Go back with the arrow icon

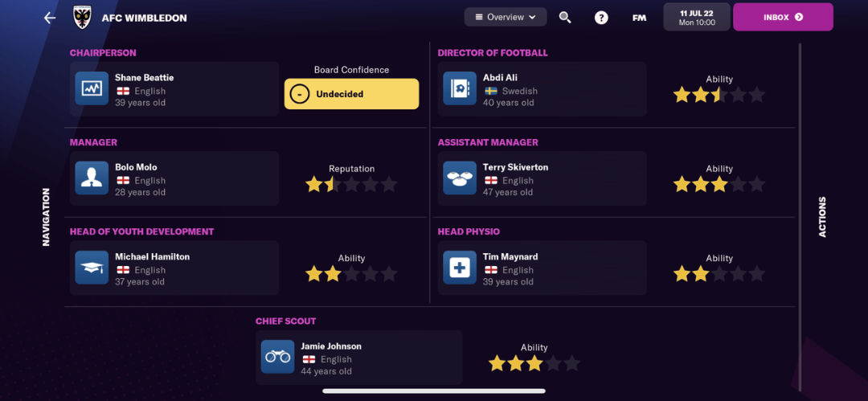click(x=50, y=18)
